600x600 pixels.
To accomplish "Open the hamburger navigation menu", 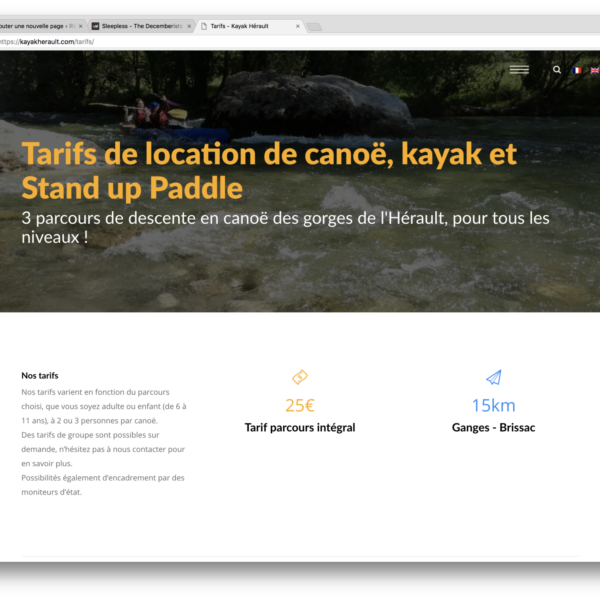I will (x=519, y=70).
